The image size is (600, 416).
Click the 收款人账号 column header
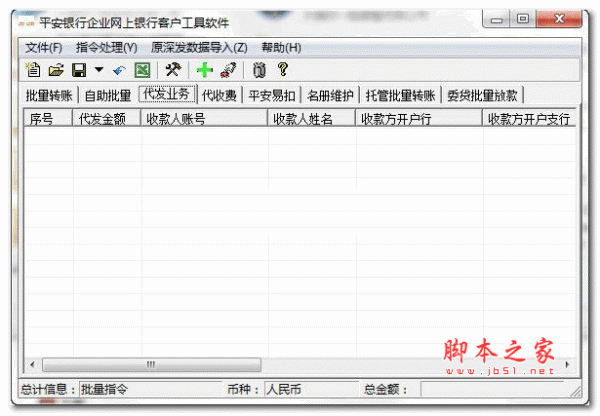click(204, 119)
